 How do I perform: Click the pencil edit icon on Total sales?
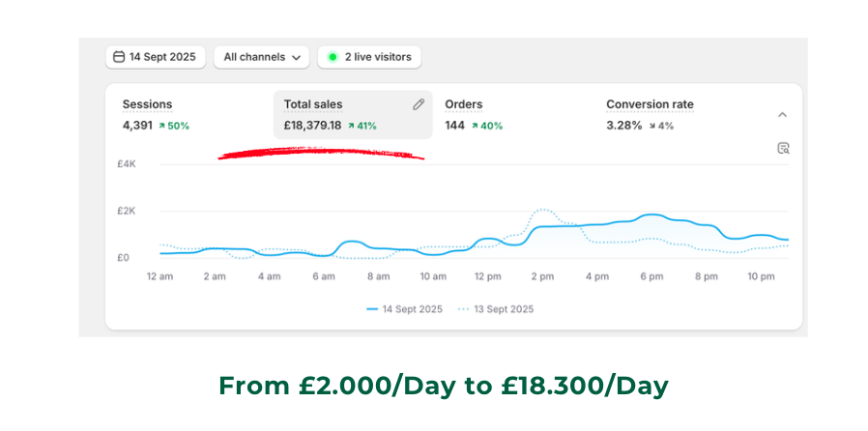pyautogui.click(x=419, y=104)
